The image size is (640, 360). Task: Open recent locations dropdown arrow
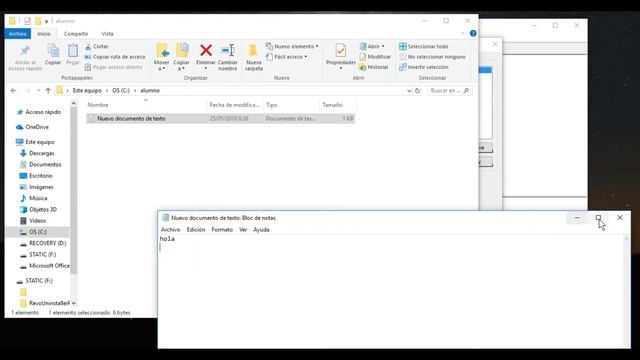click(38, 91)
